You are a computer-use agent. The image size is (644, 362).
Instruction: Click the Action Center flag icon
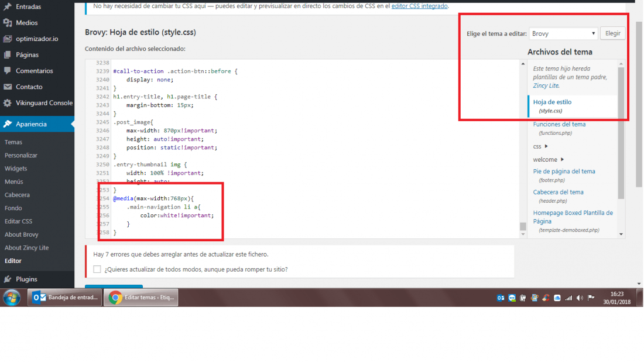(591, 298)
